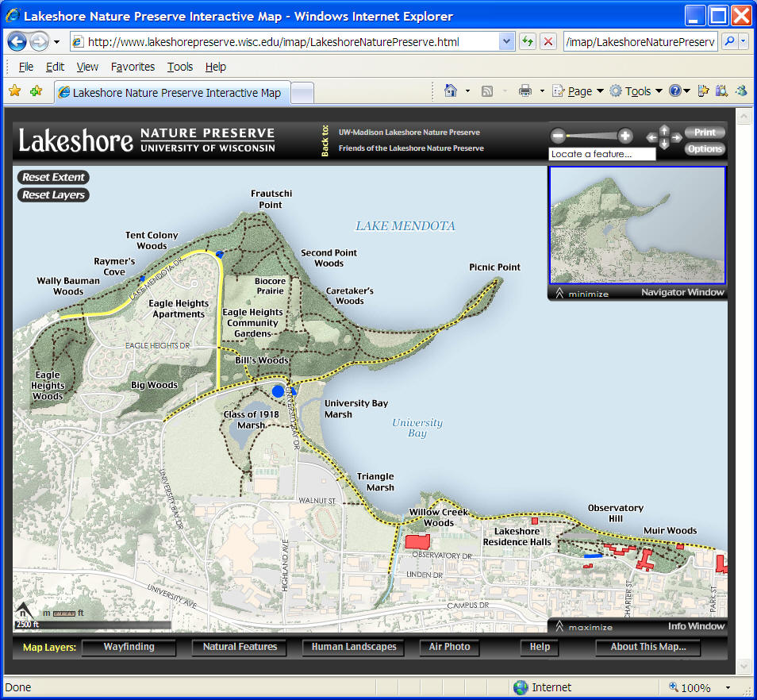Click the browser Back arrow button
Image resolution: width=757 pixels, height=700 pixels.
pyautogui.click(x=17, y=42)
